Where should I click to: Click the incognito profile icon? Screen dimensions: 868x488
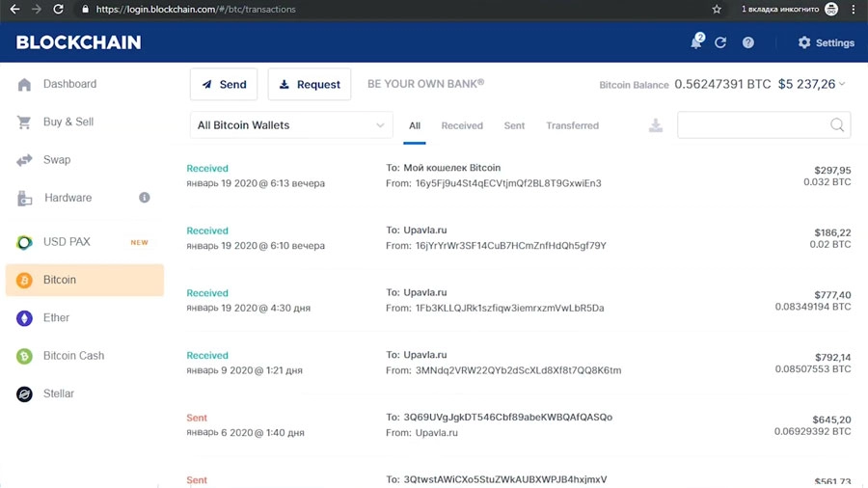(x=831, y=9)
